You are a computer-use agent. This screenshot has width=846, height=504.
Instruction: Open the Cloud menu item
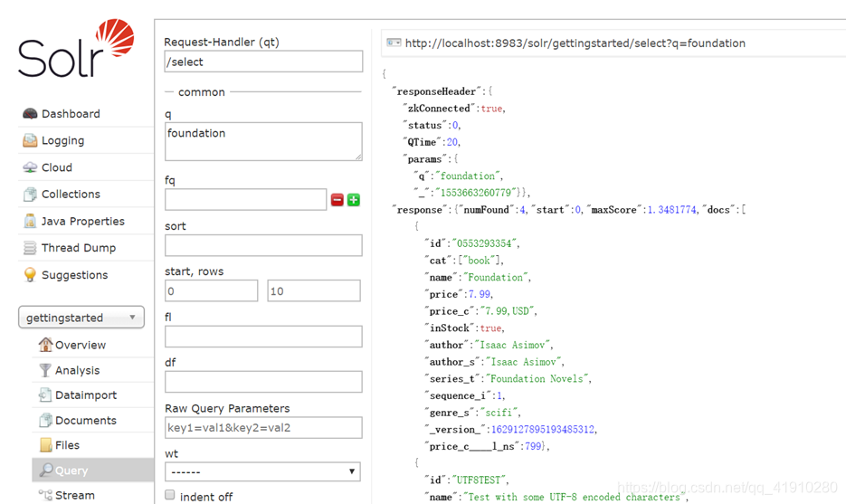click(x=57, y=167)
